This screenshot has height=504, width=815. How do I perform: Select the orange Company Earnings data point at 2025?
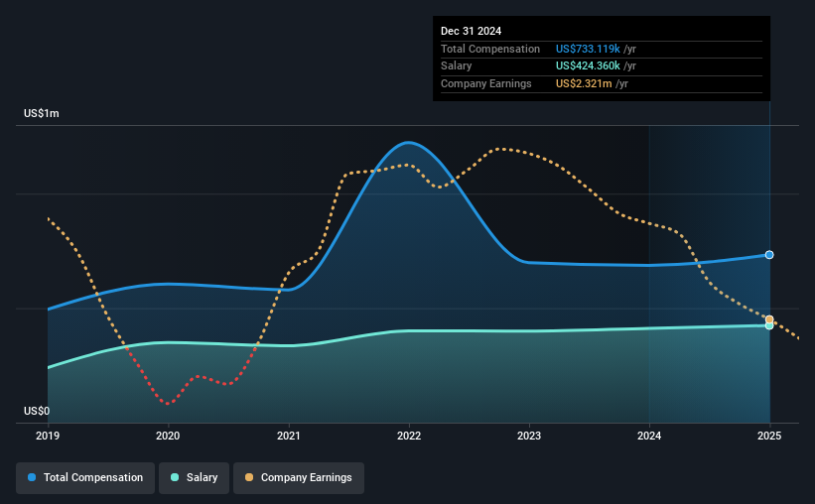[769, 319]
